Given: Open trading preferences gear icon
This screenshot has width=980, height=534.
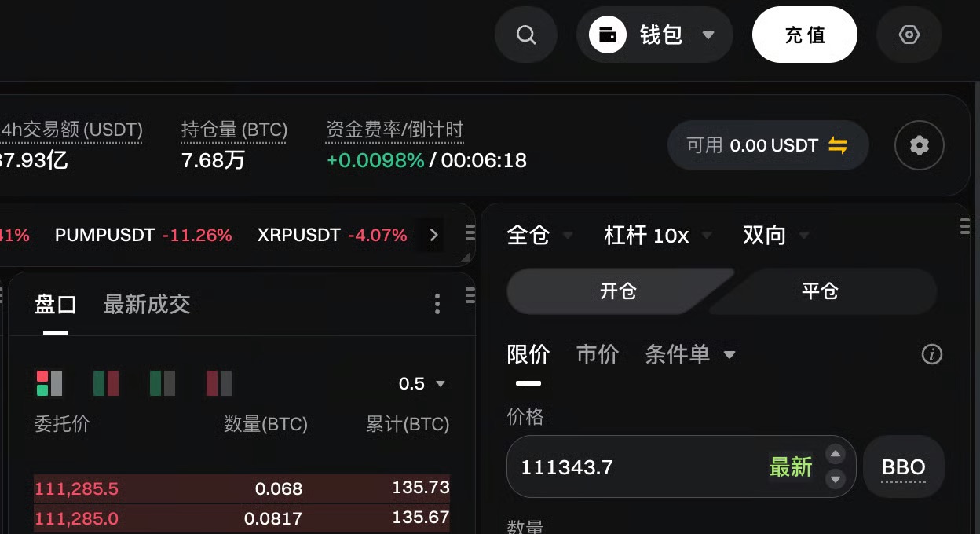Looking at the screenshot, I should click(x=919, y=145).
